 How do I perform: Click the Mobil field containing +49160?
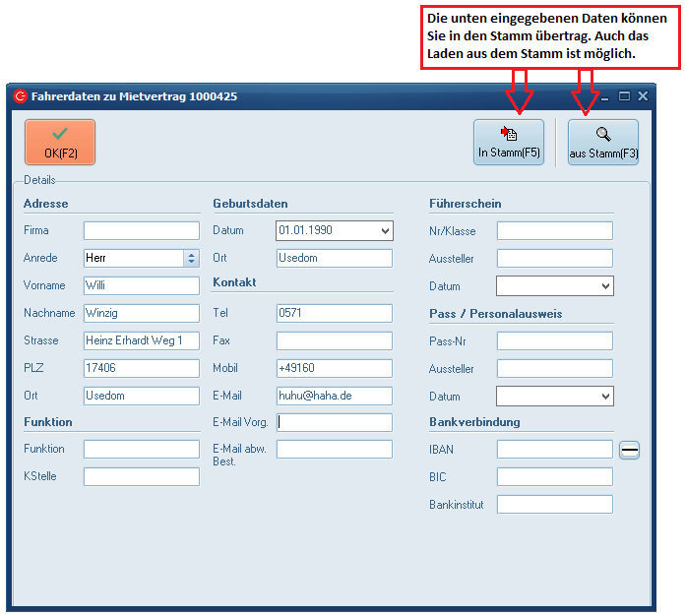click(x=334, y=369)
